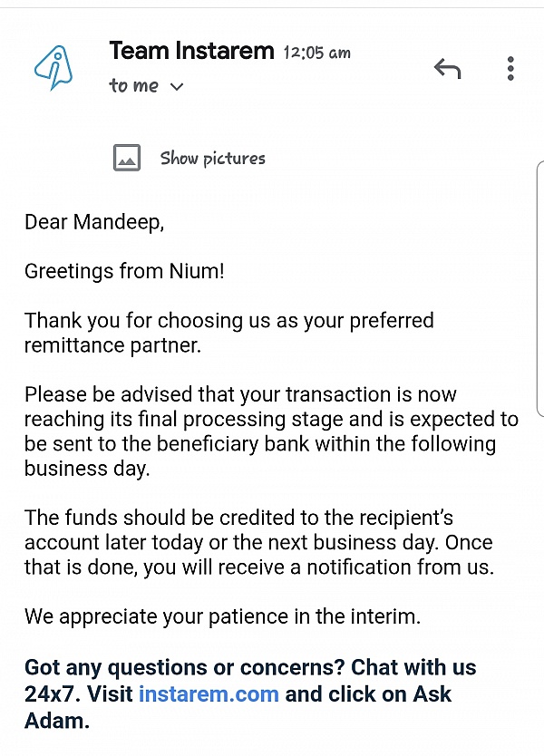The image size is (544, 756).
Task: Expand recipient details chevron beside 'to me'
Action: (x=177, y=87)
